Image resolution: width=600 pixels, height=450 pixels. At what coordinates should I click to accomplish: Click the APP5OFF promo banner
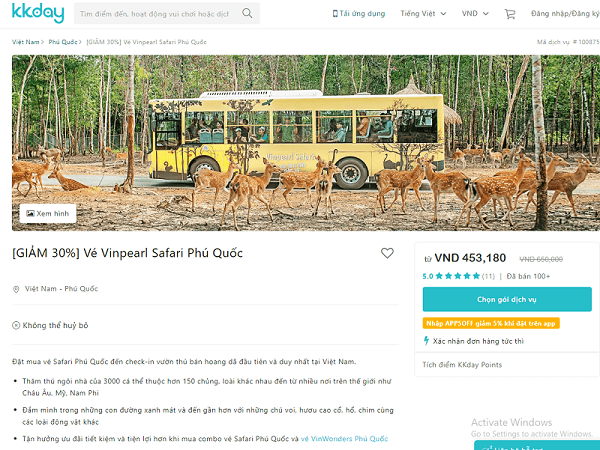[491, 323]
